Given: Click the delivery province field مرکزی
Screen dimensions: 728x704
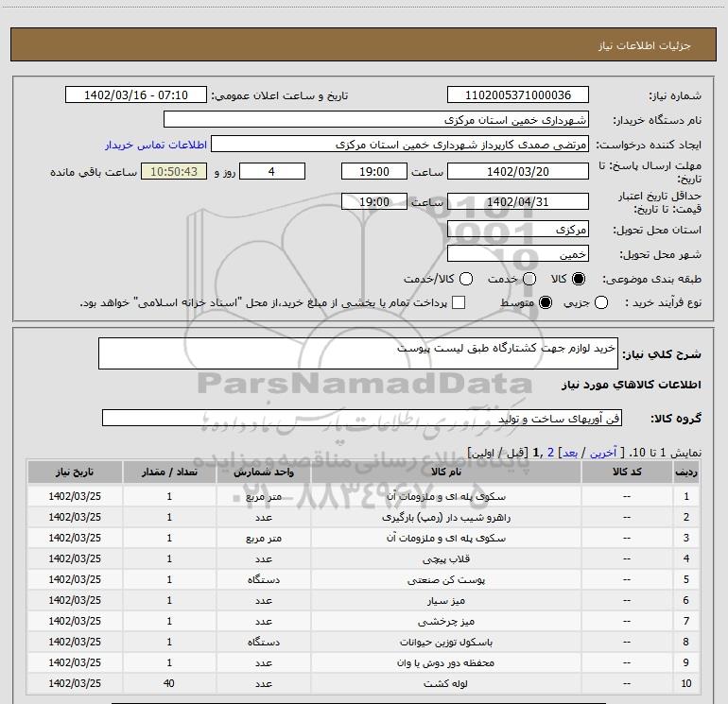Looking at the screenshot, I should 518,229.
